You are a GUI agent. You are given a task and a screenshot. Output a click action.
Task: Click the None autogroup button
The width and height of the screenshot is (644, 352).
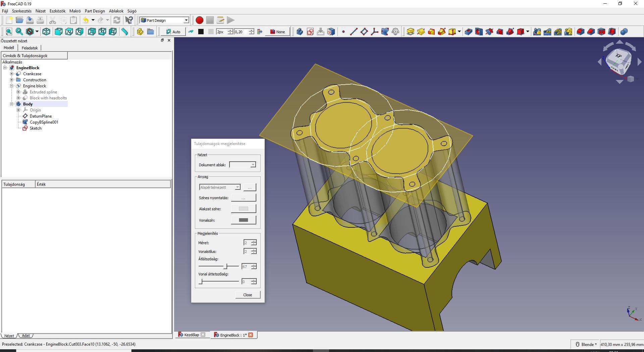(277, 32)
